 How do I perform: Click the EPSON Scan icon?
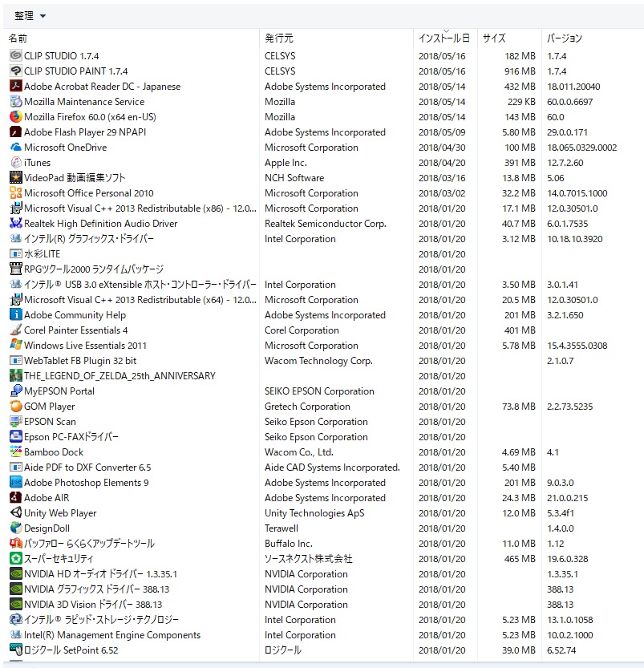[16, 421]
